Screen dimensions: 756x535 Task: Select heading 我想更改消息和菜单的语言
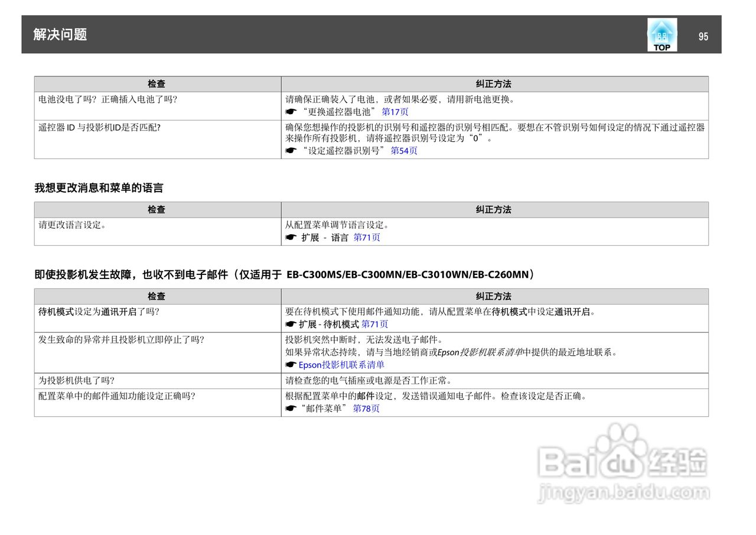click(99, 188)
